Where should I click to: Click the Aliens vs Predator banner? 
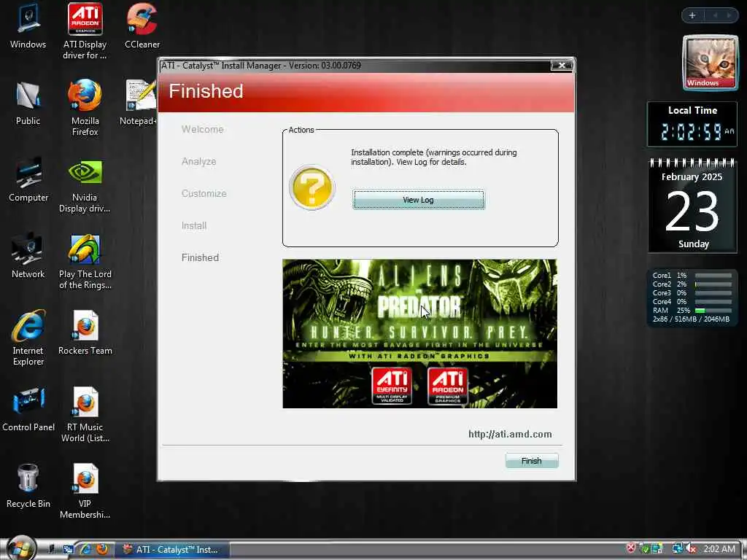pos(419,333)
